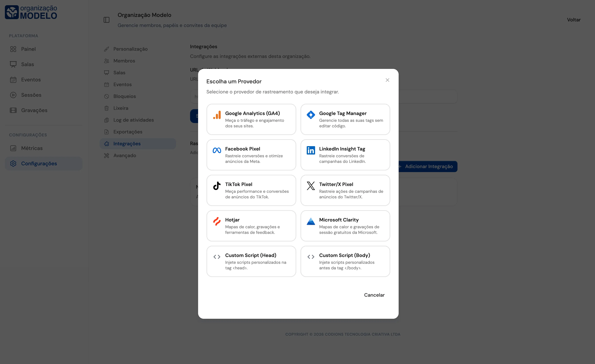The height and width of the screenshot is (364, 595).
Task: Click the LinkedIn Insight Tag logo
Action: (311, 150)
